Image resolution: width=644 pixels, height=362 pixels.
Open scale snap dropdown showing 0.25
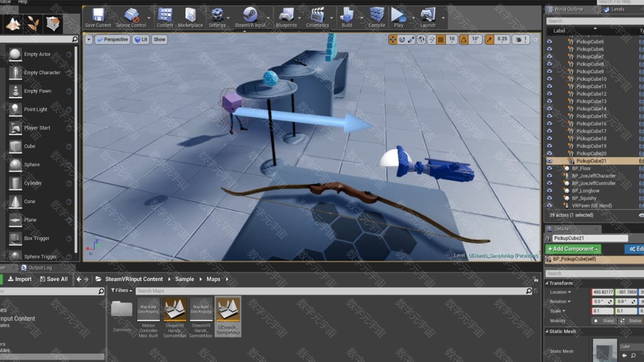[502, 39]
